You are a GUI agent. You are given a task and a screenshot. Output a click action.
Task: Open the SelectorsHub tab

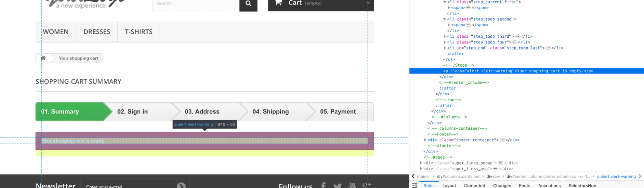(x=582, y=185)
